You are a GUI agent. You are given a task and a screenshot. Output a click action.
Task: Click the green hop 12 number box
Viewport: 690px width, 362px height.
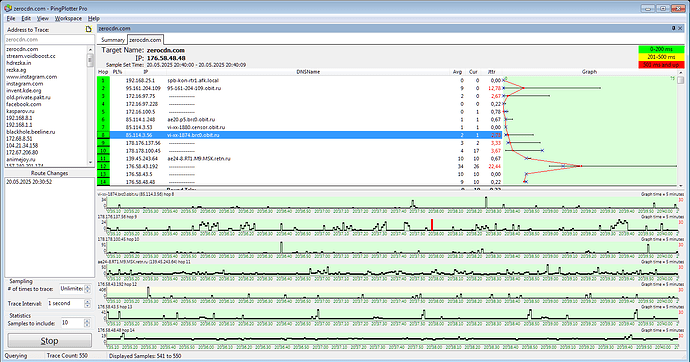click(x=103, y=166)
